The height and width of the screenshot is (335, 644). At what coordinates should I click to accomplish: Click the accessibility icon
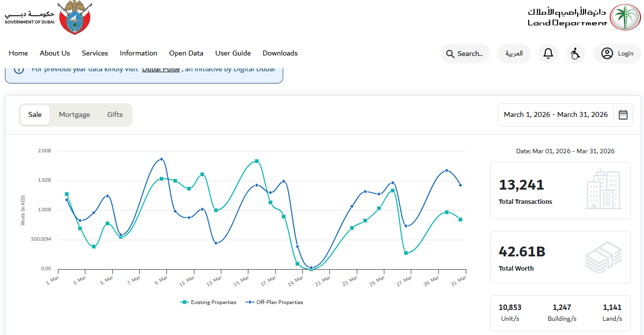tap(575, 54)
